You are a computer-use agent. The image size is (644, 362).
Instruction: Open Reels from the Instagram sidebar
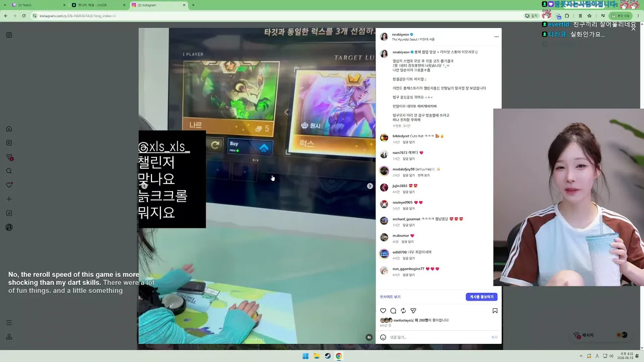pyautogui.click(x=9, y=143)
